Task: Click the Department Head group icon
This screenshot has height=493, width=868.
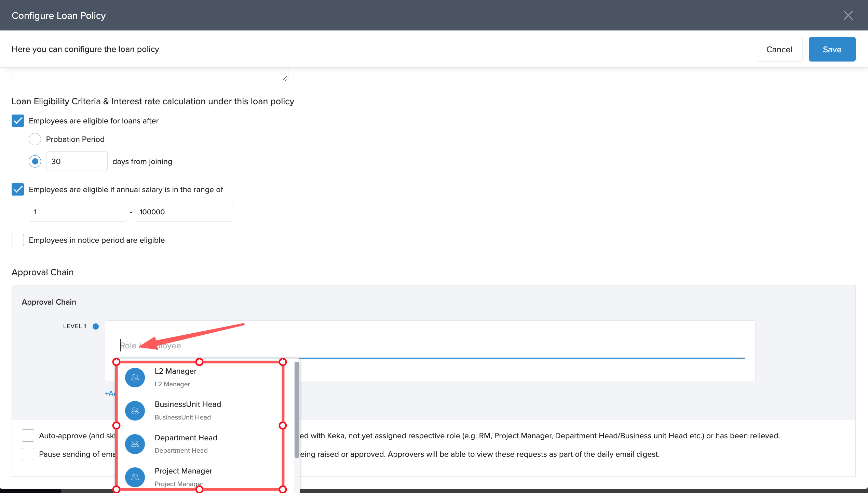Action: click(135, 444)
